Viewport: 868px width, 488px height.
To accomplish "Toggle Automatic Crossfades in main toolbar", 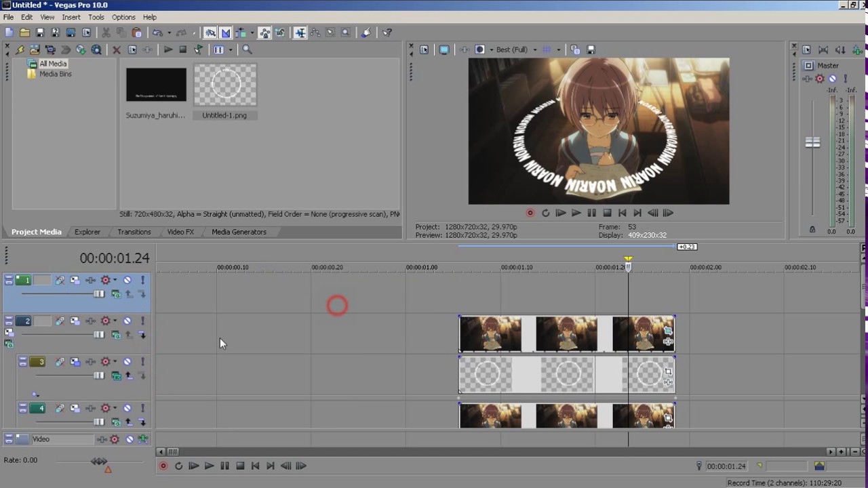I will click(226, 33).
